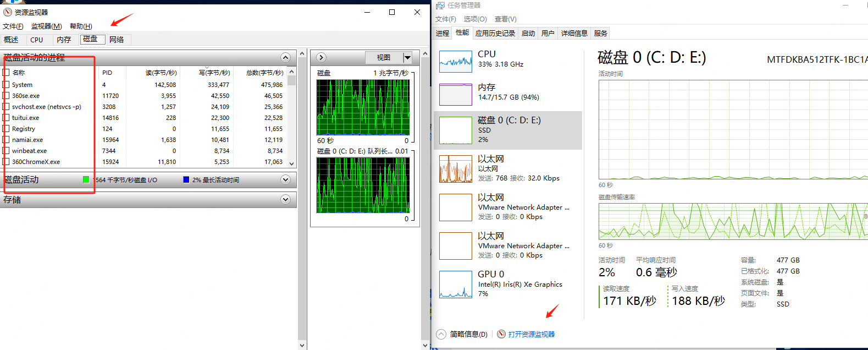Click the process list scrollbar up arrow
Viewport: 868px width, 350px height.
click(292, 72)
